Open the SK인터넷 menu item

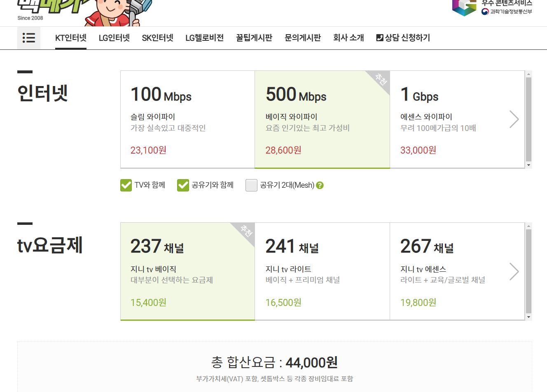157,38
